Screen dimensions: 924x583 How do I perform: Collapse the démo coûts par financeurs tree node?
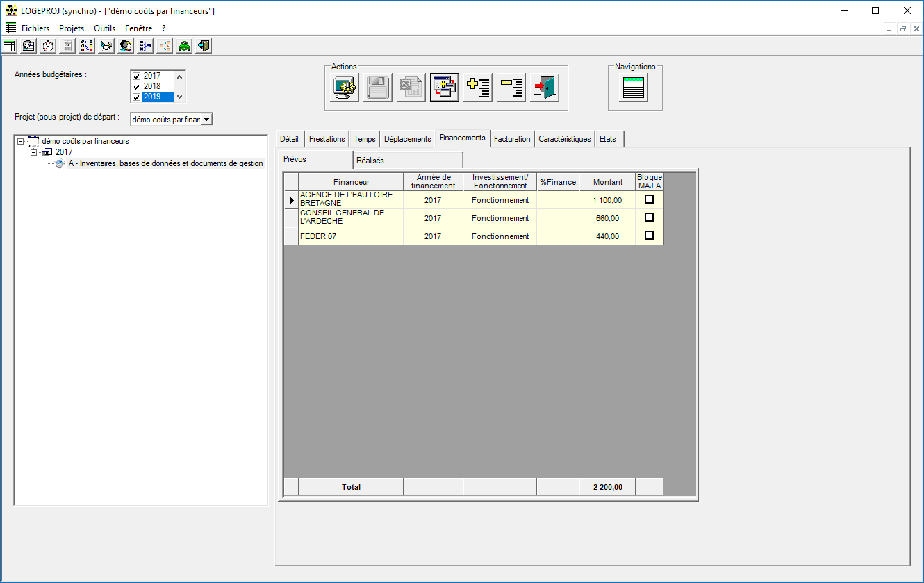point(21,142)
